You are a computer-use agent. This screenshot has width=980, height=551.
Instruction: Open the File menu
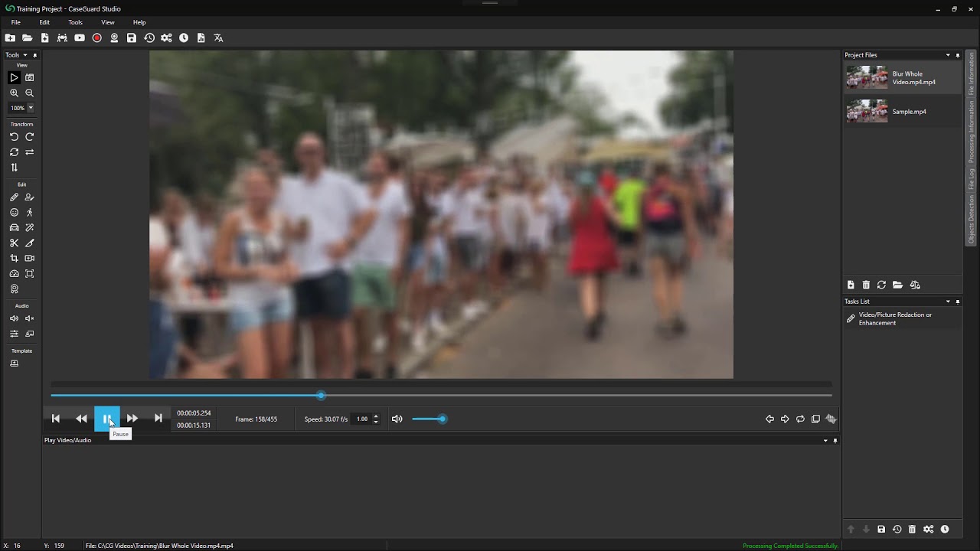[15, 22]
